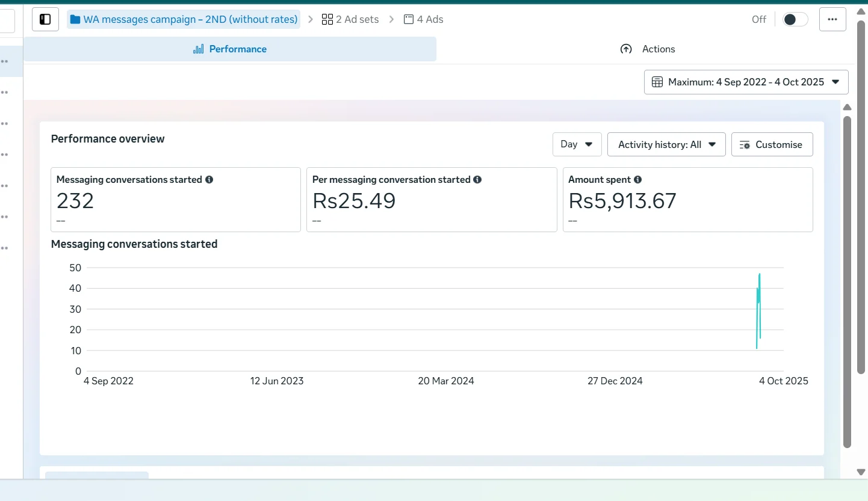This screenshot has width=868, height=501.
Task: Click the folder icon of the campaign breadcrumb
Action: 75,19
